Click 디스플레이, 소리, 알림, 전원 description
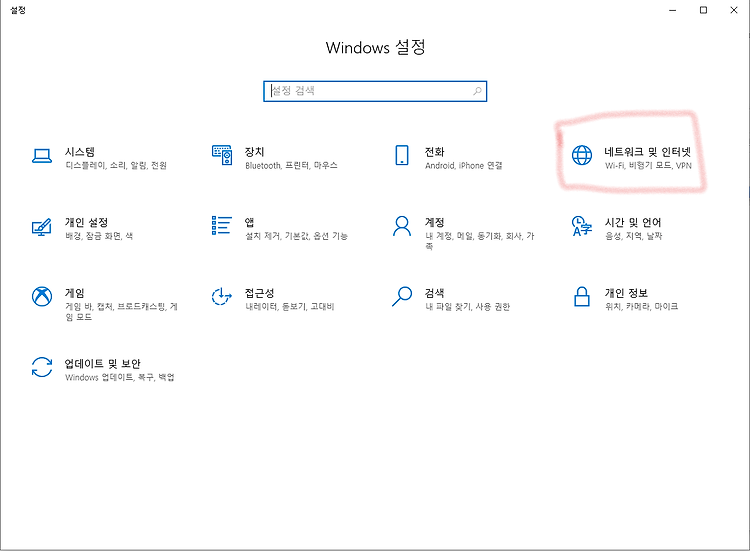The image size is (750, 551). pos(116,165)
